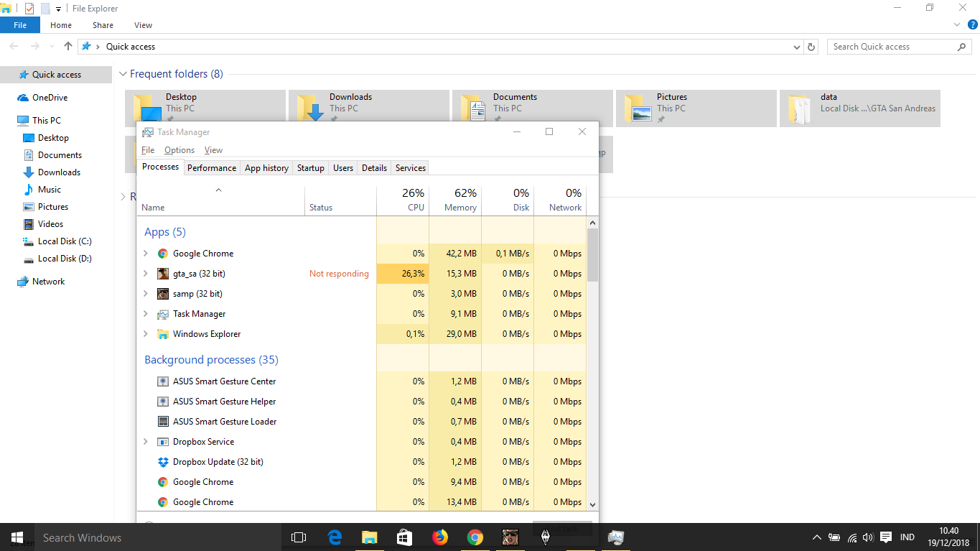Screen dimensions: 980x551
Task: Open the File menu in Task Manager
Action: [x=148, y=150]
